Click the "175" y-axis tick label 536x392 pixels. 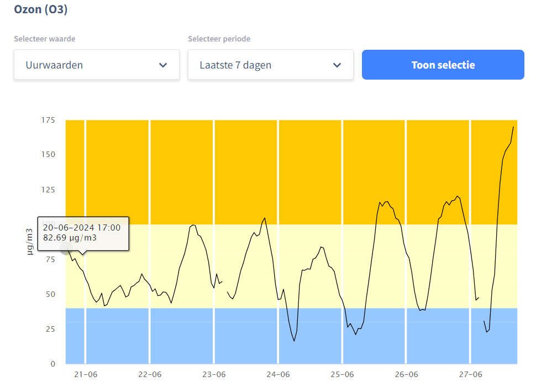tap(49, 121)
